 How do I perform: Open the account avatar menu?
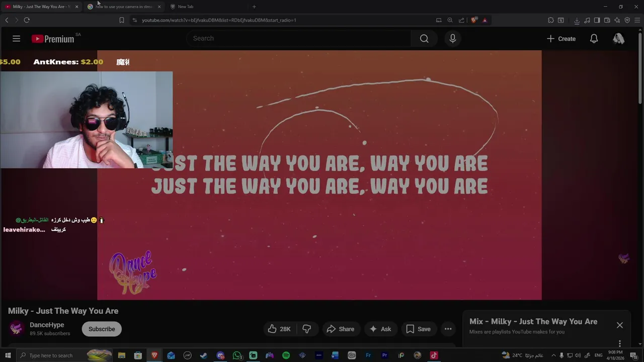click(x=618, y=39)
